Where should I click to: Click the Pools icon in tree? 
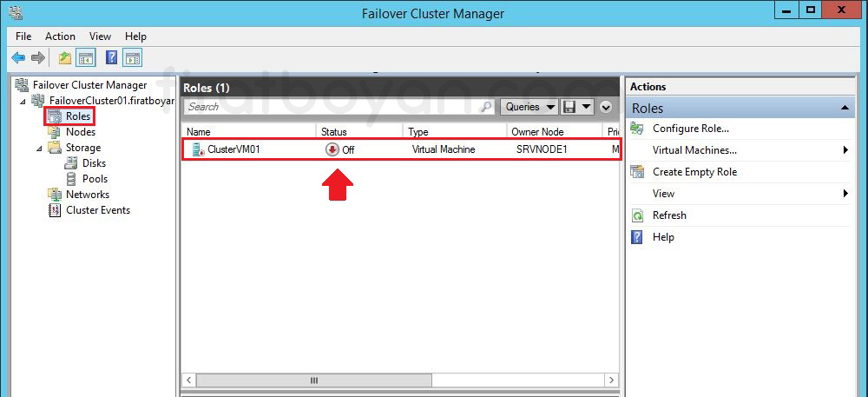(71, 178)
